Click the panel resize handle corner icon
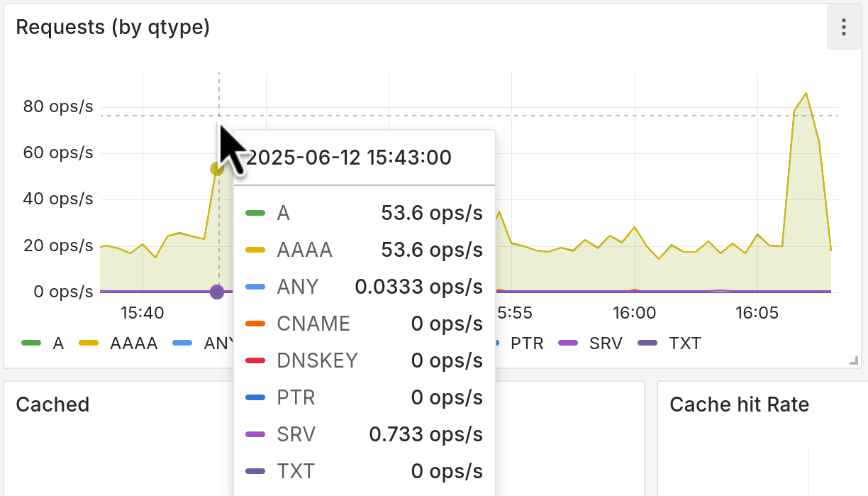 pos(853,362)
